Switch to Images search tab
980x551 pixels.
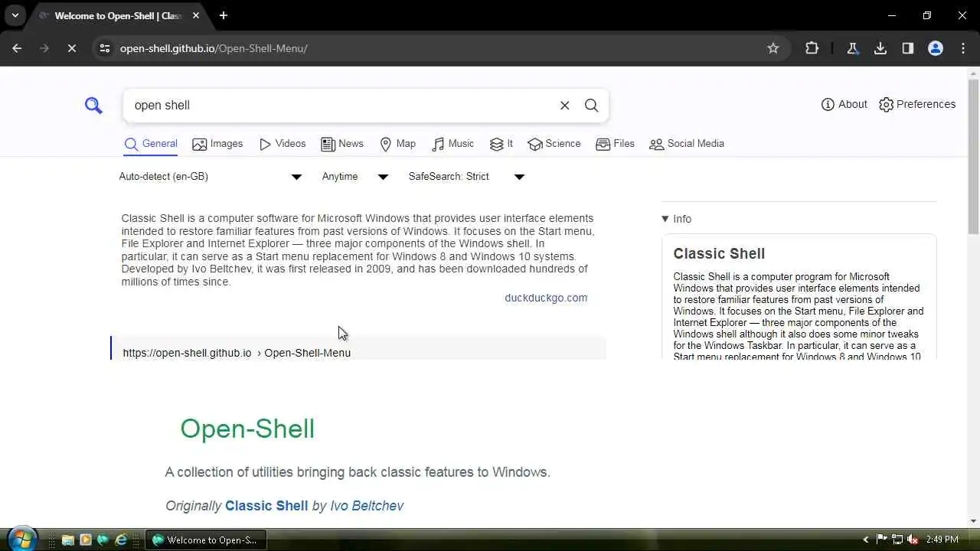point(217,144)
